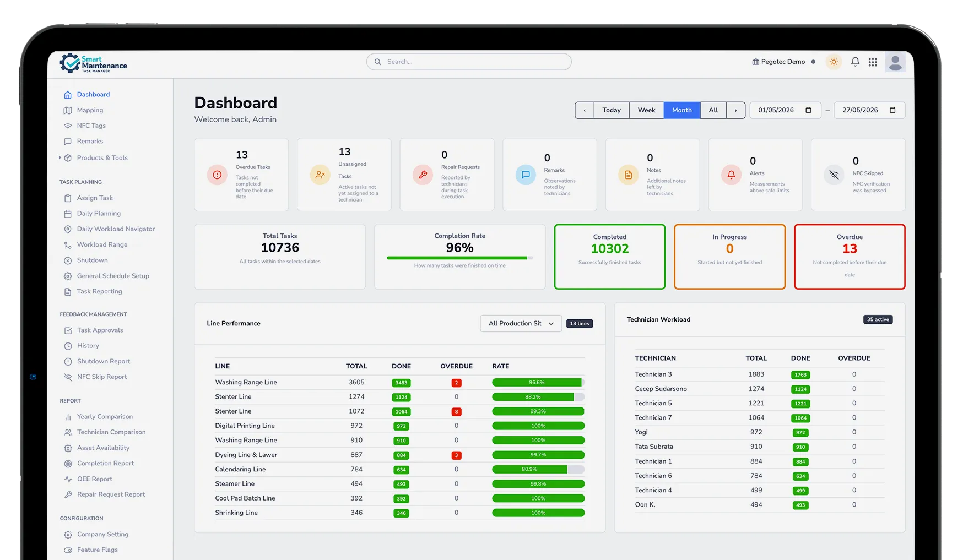
Task: Click the Assign Task clipboard icon
Action: pyautogui.click(x=68, y=198)
